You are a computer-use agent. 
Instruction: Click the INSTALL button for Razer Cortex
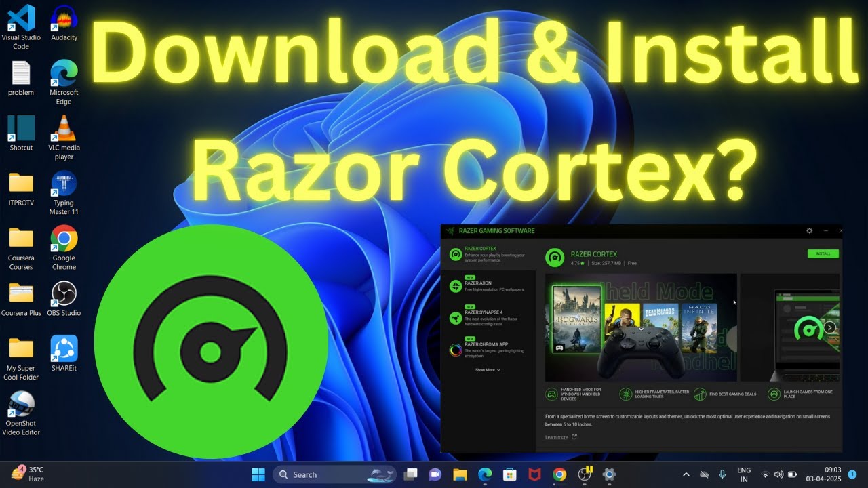point(823,253)
